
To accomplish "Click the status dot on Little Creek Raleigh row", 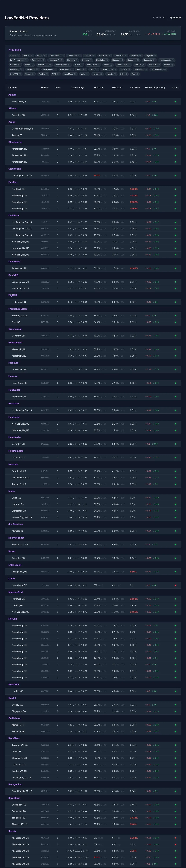I will 175,572.
